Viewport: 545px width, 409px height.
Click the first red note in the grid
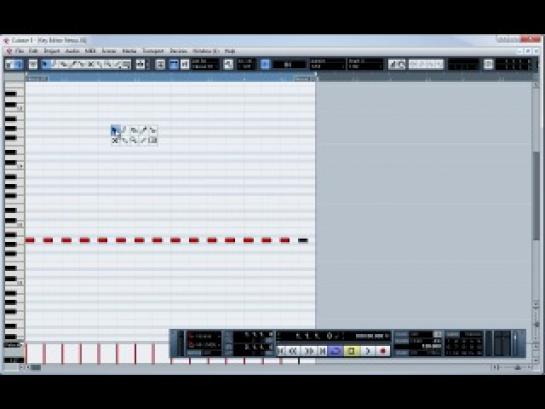click(30, 240)
